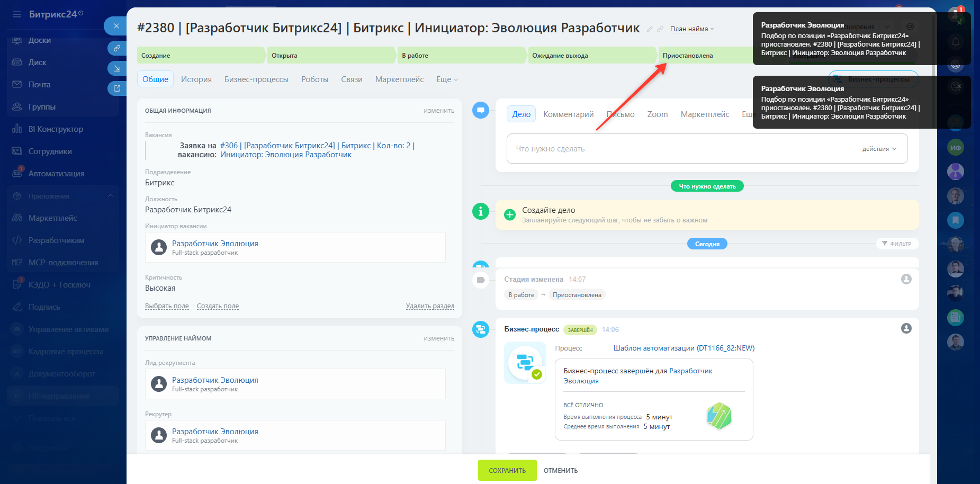Select the Приостановлена stage
This screenshot has width=980, height=484.
(x=705, y=55)
